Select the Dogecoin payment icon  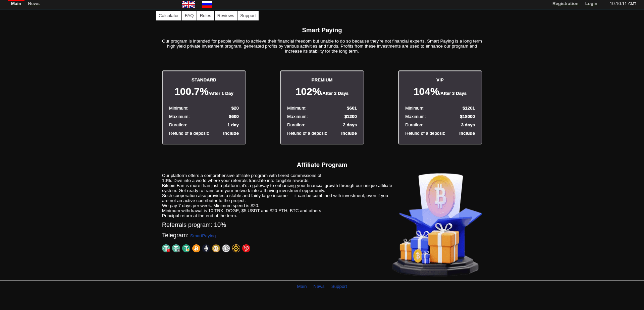click(x=216, y=248)
